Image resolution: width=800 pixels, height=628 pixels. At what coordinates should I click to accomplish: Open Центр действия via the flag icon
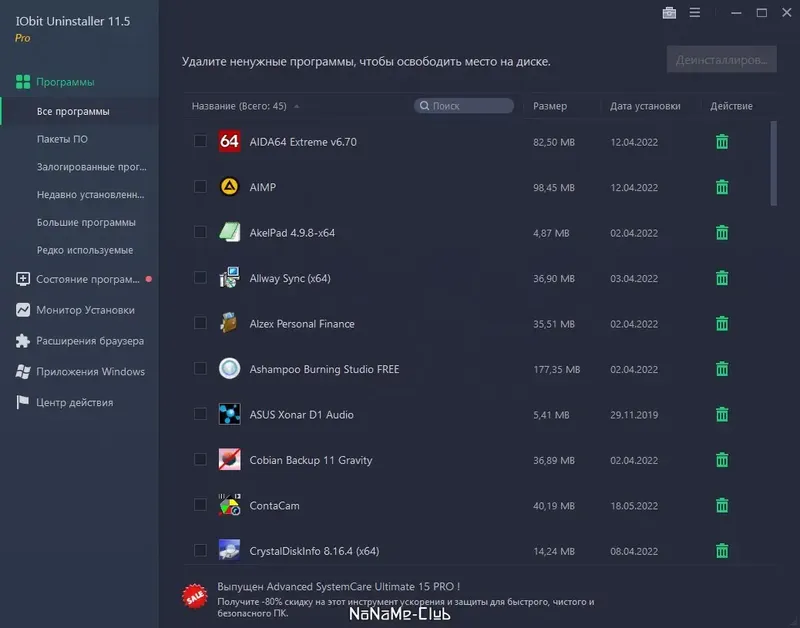coord(22,402)
